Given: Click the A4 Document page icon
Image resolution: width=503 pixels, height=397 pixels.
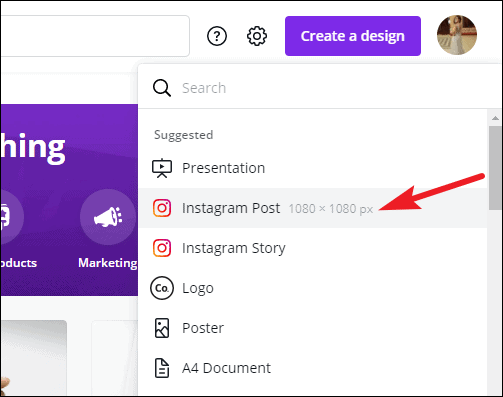Looking at the screenshot, I should [x=162, y=368].
